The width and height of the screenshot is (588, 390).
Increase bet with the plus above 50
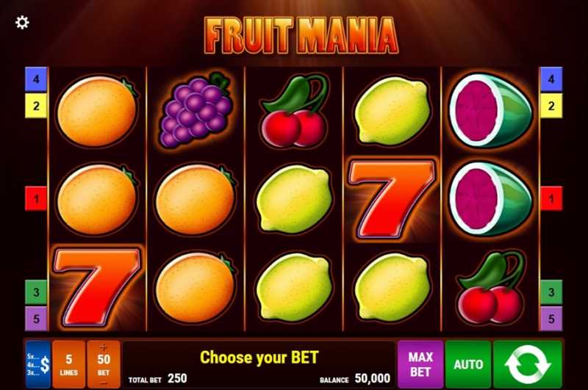coord(104,347)
